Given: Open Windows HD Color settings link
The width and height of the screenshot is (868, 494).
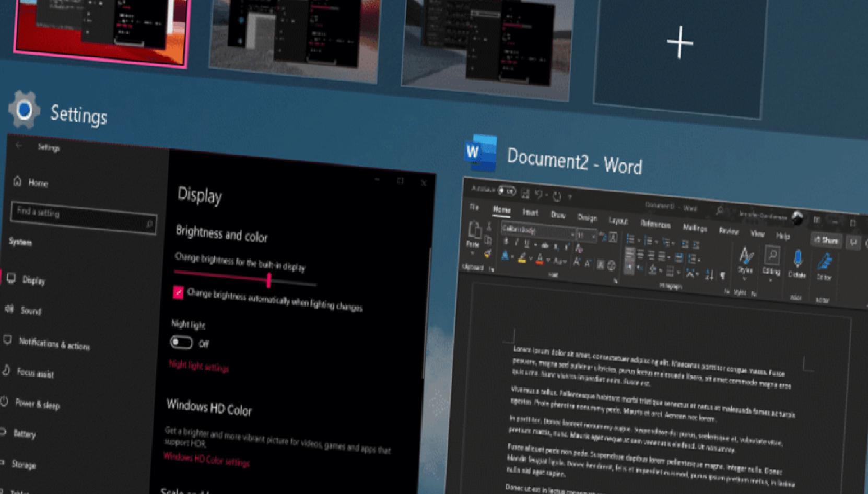Looking at the screenshot, I should coord(206,459).
